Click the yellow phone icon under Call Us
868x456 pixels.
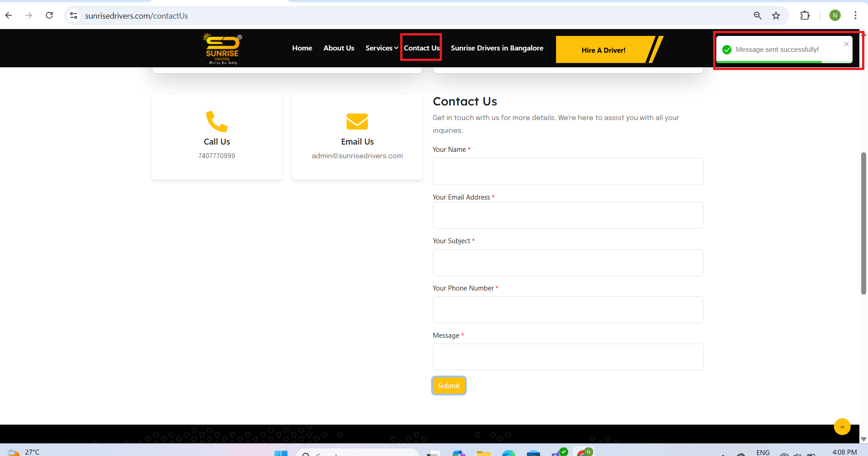tap(217, 121)
